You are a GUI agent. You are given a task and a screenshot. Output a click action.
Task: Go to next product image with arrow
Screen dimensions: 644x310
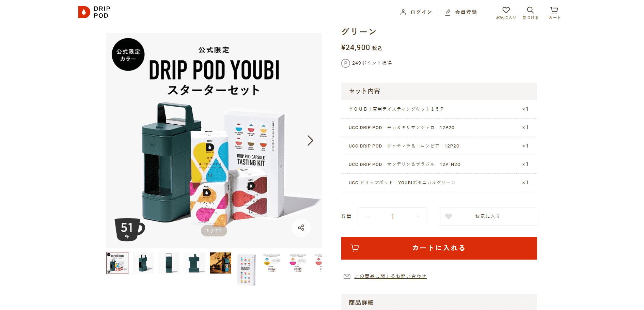coord(310,140)
